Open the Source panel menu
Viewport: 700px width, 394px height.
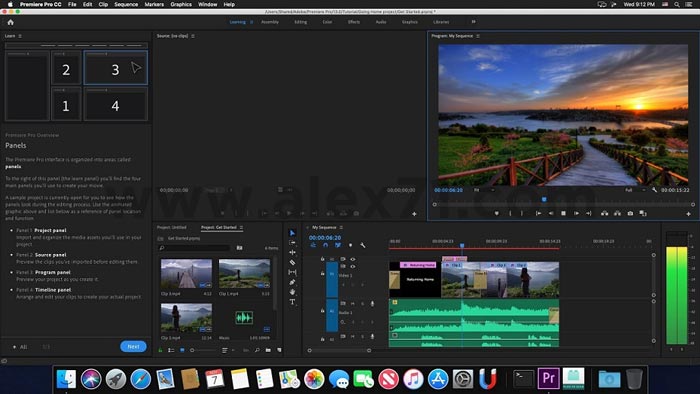(193, 36)
